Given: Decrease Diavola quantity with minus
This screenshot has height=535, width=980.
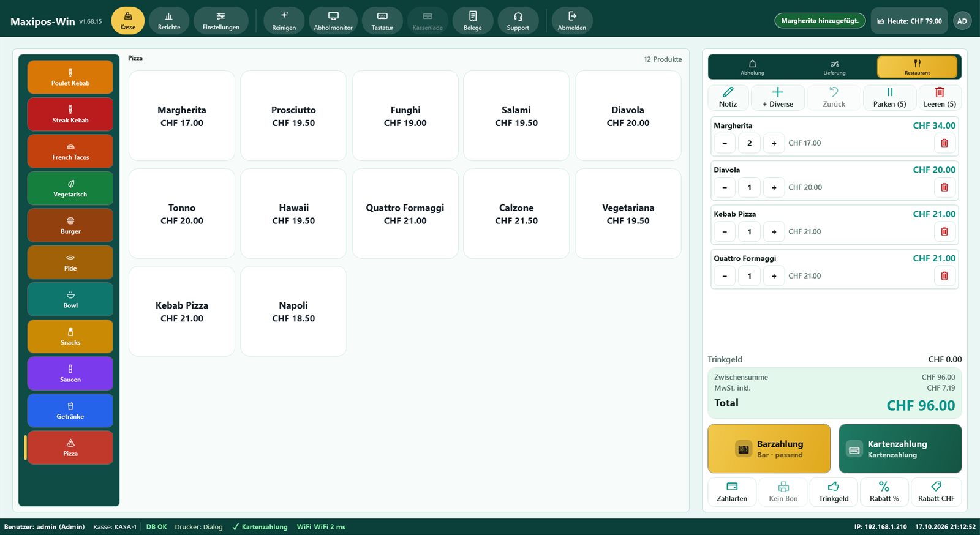Looking at the screenshot, I should click(725, 187).
